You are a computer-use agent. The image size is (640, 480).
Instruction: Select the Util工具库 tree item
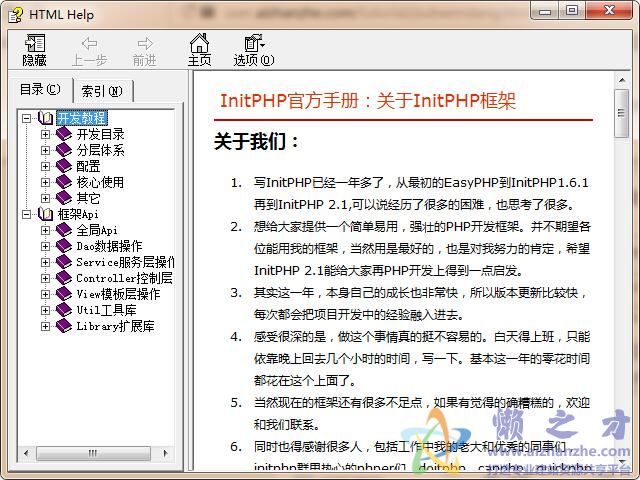pyautogui.click(x=107, y=310)
